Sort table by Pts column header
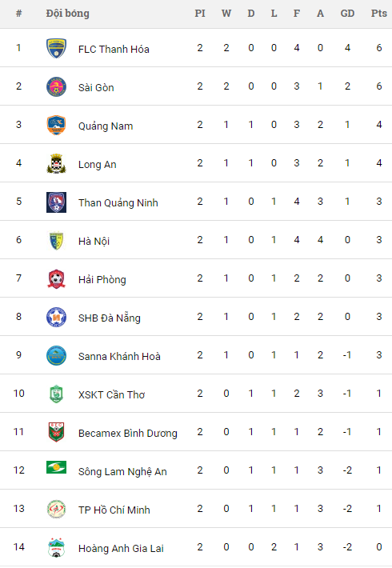392x568 pixels. click(x=379, y=14)
